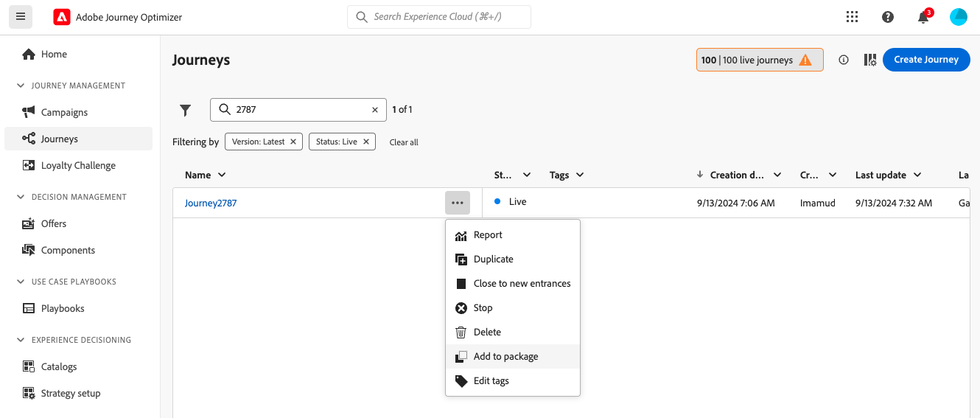Toggle the hamburger navigation menu

(x=21, y=17)
